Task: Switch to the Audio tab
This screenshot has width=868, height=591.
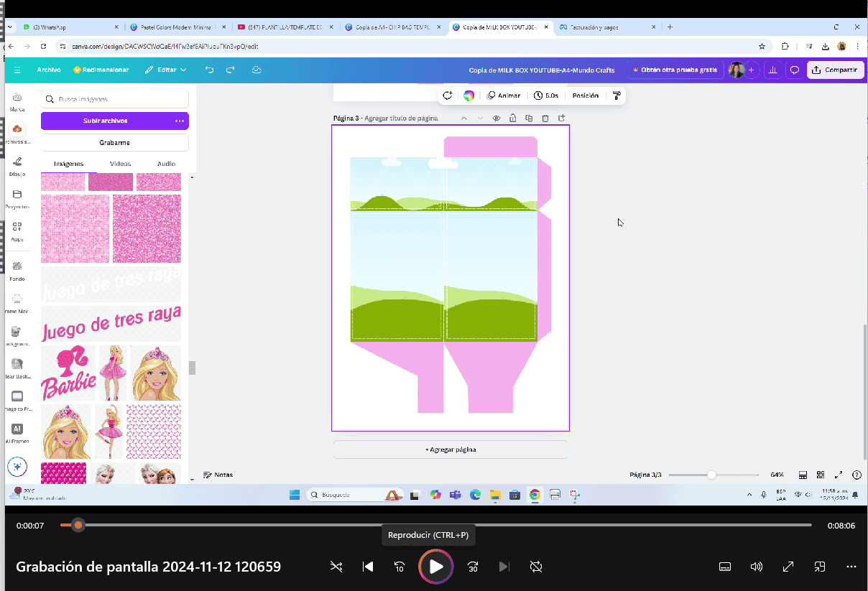Action: tap(166, 164)
